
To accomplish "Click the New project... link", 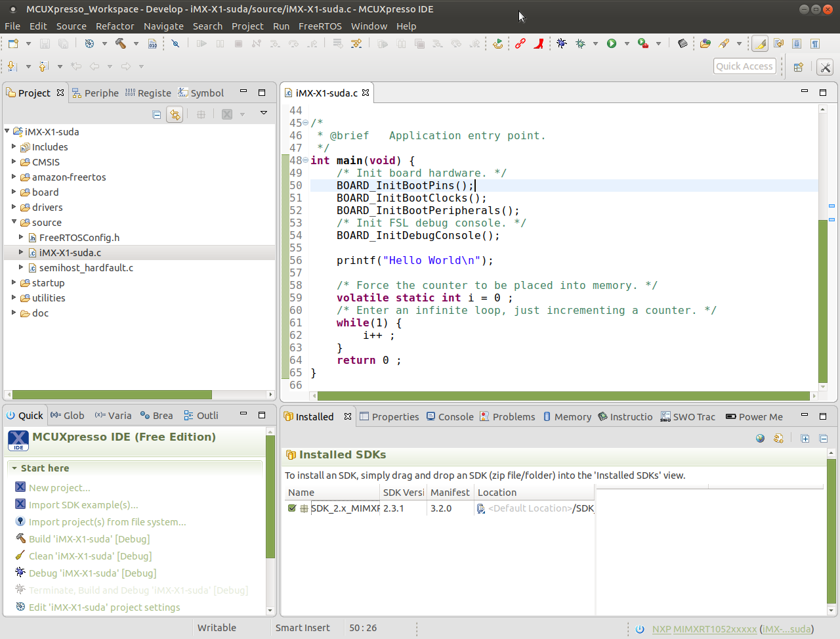I will coord(60,488).
